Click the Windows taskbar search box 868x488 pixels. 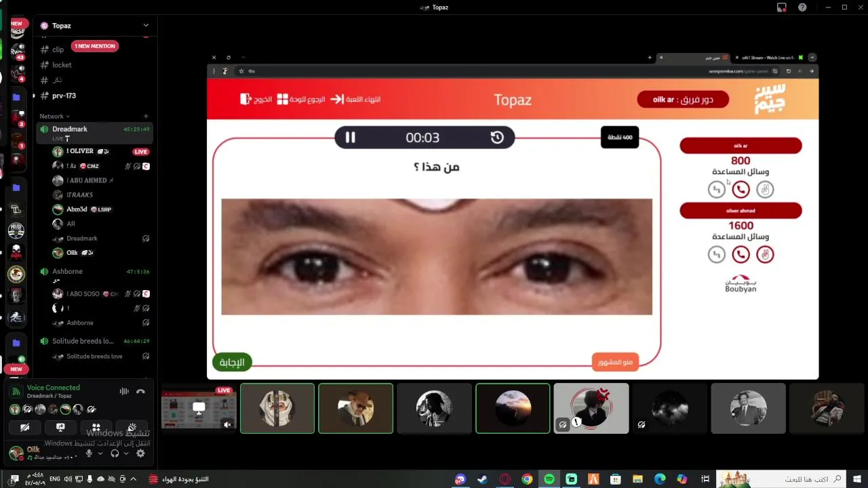[782, 479]
